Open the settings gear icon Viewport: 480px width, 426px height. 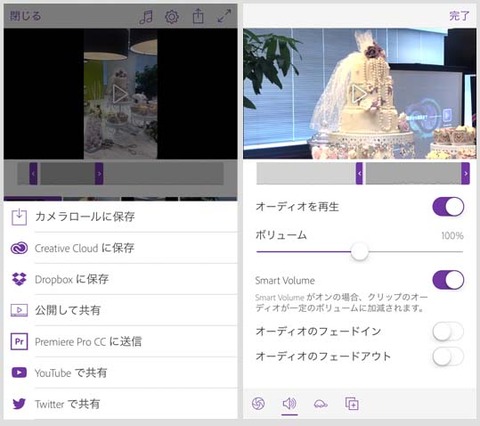click(x=172, y=16)
